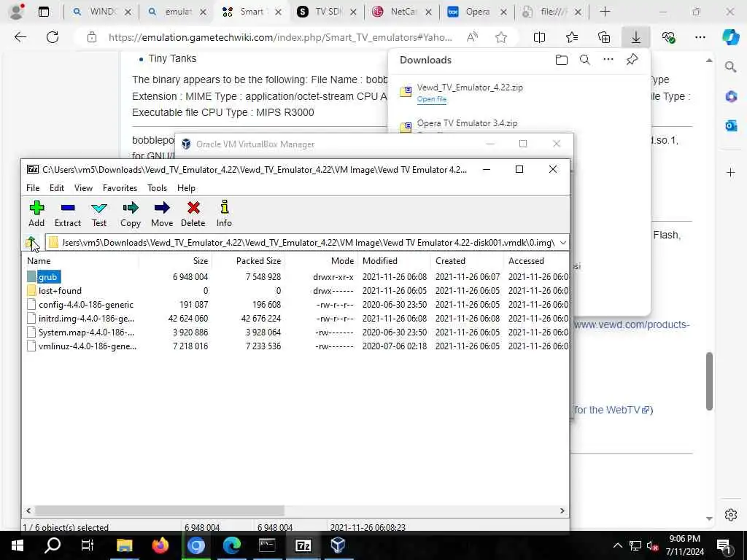Toggle Read aloud icon in the address bar
The image size is (747, 560).
[472, 37]
